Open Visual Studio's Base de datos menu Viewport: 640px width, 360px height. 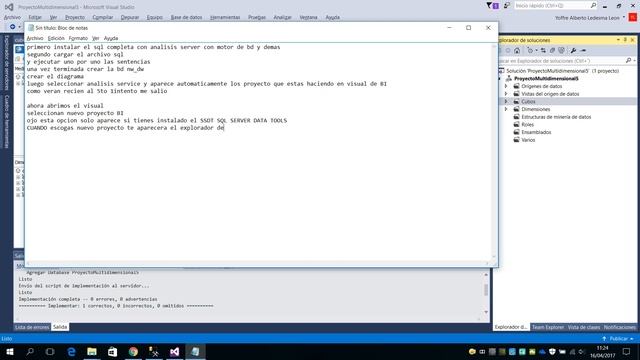coord(186,17)
